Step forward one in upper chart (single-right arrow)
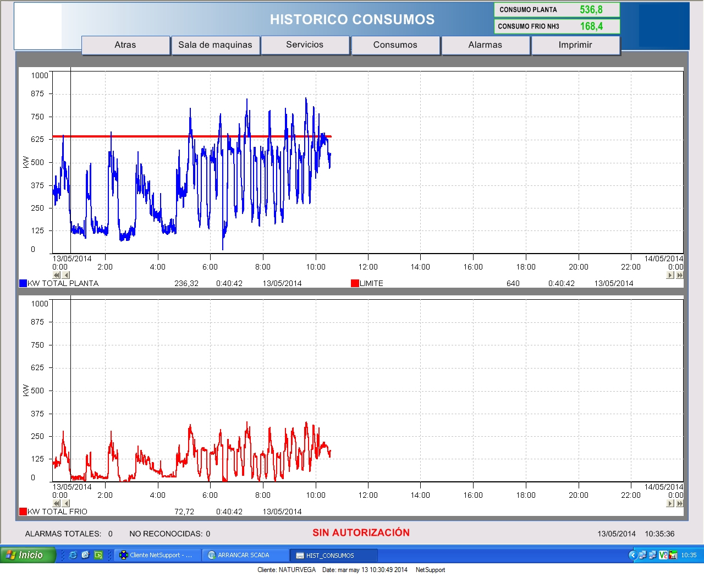This screenshot has width=704, height=588. (670, 275)
